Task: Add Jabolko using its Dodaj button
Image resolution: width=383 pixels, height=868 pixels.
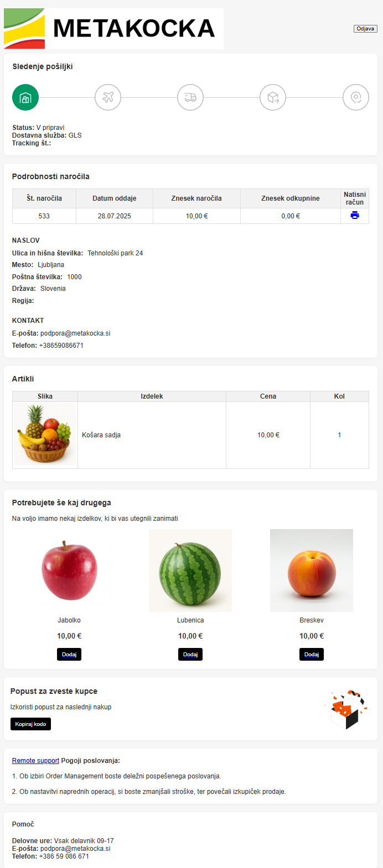Action: click(69, 655)
